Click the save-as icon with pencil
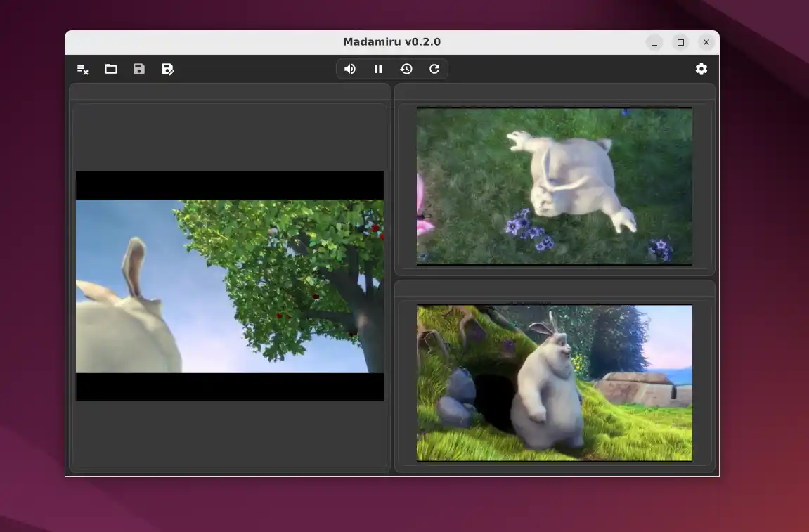This screenshot has height=532, width=809. pyautogui.click(x=168, y=69)
